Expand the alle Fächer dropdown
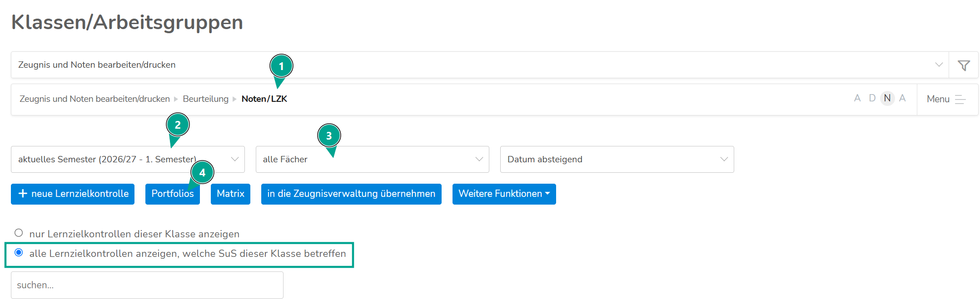The height and width of the screenshot is (306, 980). [x=373, y=159]
